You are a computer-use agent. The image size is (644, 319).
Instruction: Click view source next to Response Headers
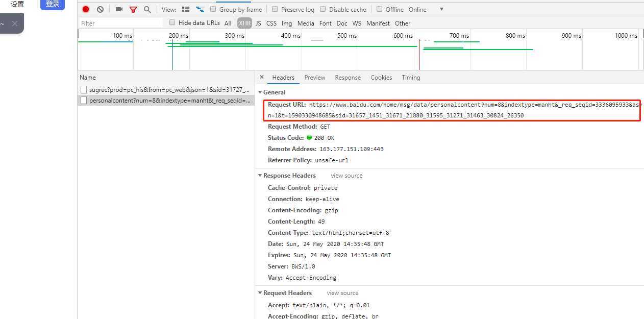(x=346, y=176)
